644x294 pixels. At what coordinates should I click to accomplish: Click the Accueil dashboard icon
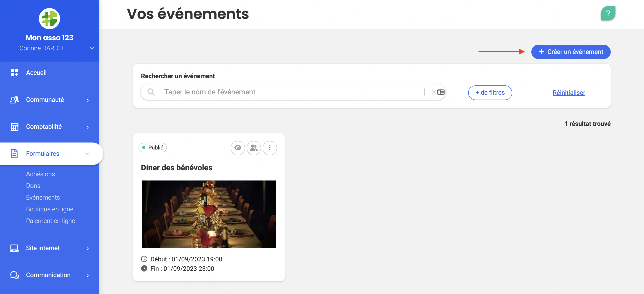coord(14,73)
